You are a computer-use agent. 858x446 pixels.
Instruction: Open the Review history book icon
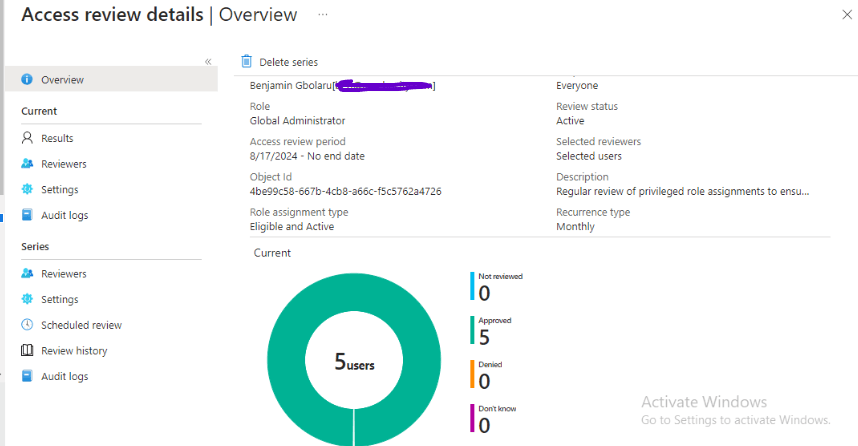27,351
